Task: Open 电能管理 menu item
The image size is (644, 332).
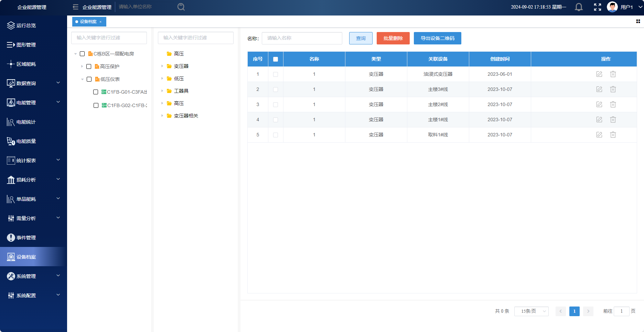Action: 33,103
